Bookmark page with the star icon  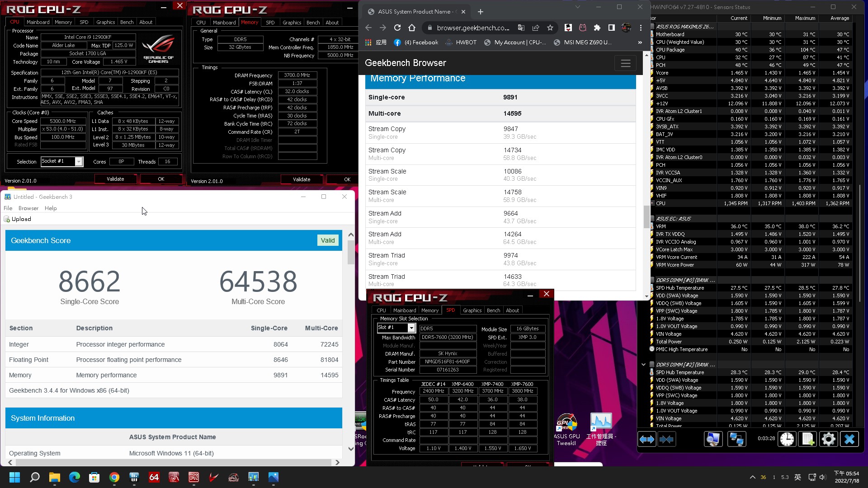point(550,28)
